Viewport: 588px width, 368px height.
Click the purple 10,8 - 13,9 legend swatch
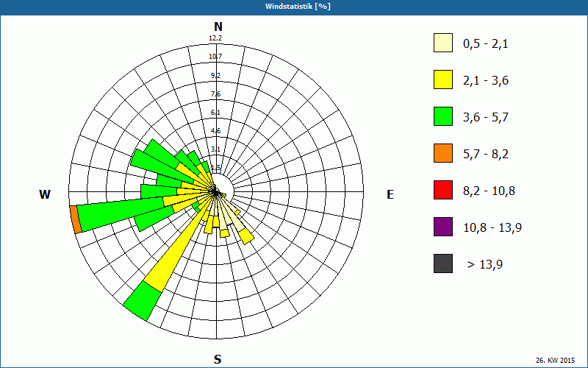[x=443, y=227]
